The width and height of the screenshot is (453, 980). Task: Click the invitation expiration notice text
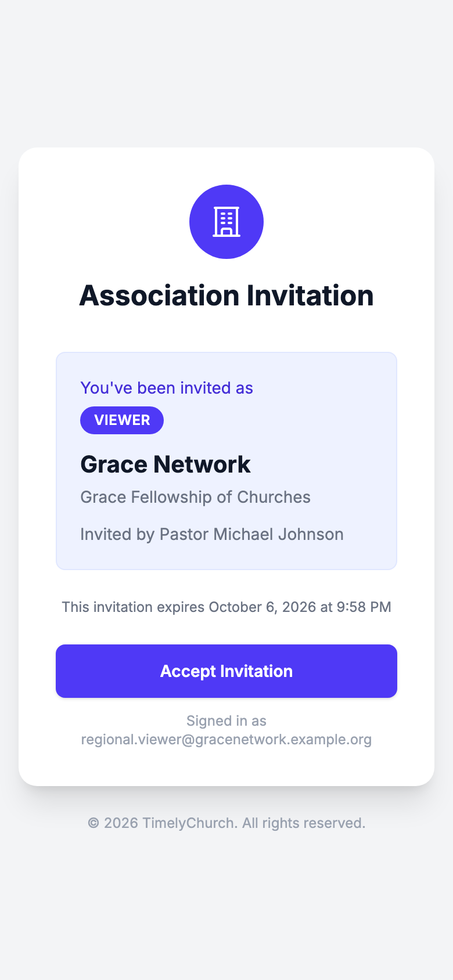click(227, 607)
